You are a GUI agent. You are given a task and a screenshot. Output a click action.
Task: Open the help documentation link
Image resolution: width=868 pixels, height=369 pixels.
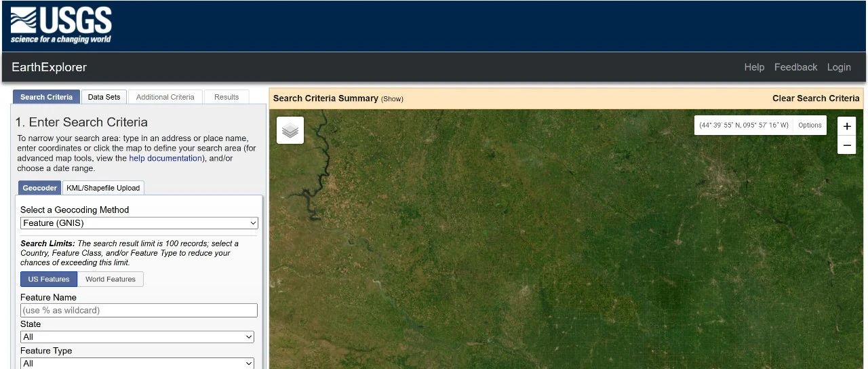click(x=165, y=158)
